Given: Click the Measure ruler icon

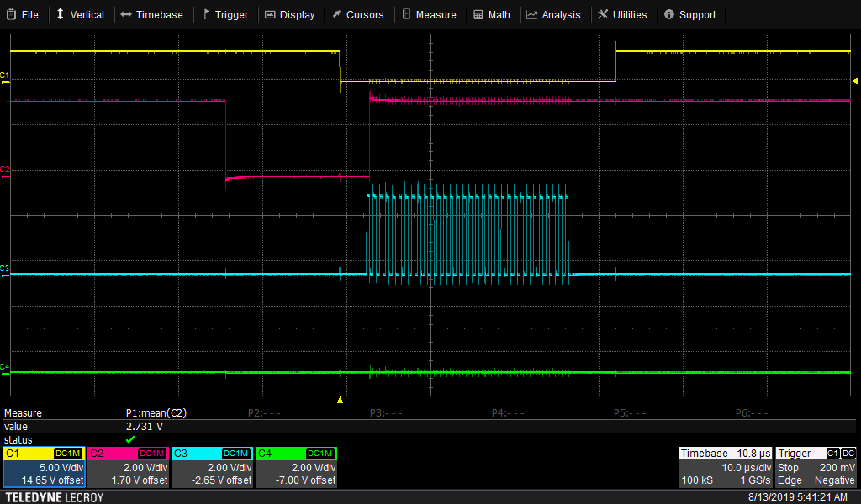Looking at the screenshot, I should coord(406,14).
